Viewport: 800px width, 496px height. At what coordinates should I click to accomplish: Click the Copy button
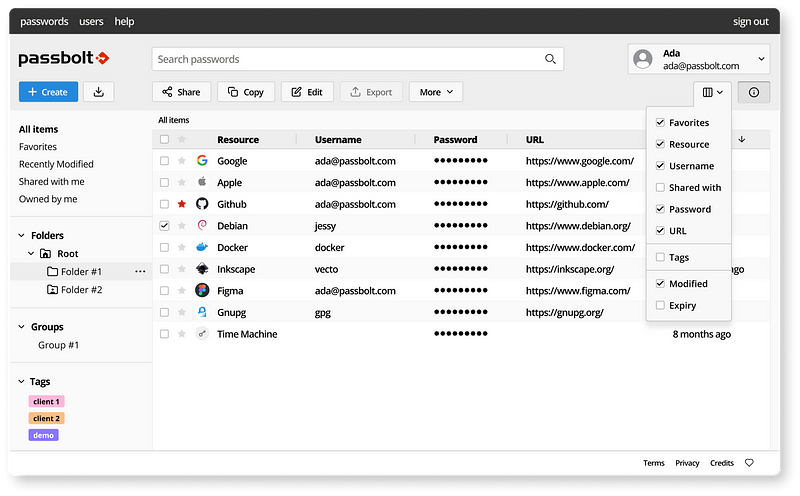tap(246, 92)
